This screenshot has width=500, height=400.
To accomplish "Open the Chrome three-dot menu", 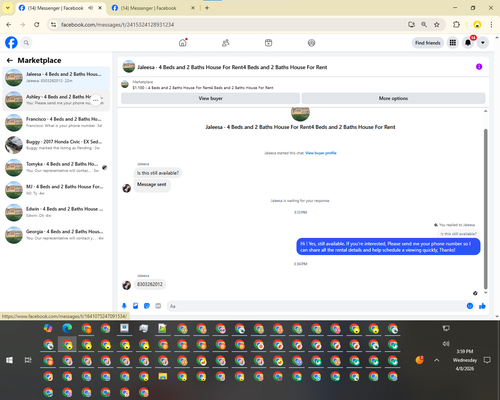I will pyautogui.click(x=491, y=25).
